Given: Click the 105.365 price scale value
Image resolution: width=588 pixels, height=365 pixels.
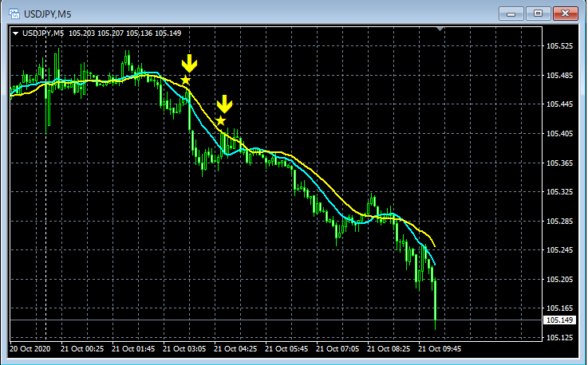Looking at the screenshot, I should [559, 163].
